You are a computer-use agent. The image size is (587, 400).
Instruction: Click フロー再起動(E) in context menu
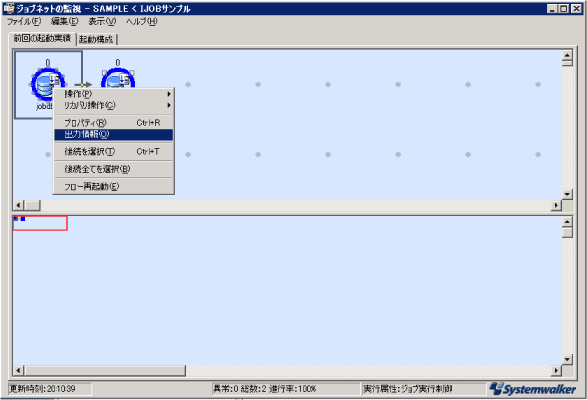[113, 187]
